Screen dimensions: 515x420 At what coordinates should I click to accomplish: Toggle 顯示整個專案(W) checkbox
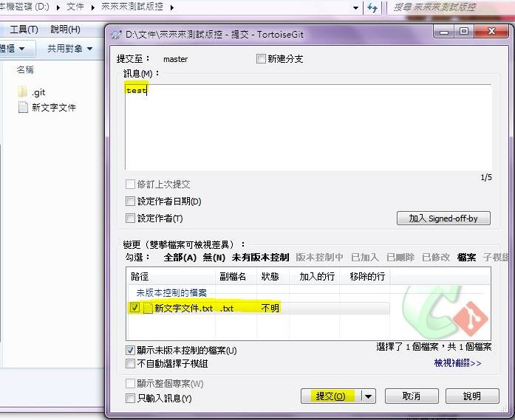(130, 383)
